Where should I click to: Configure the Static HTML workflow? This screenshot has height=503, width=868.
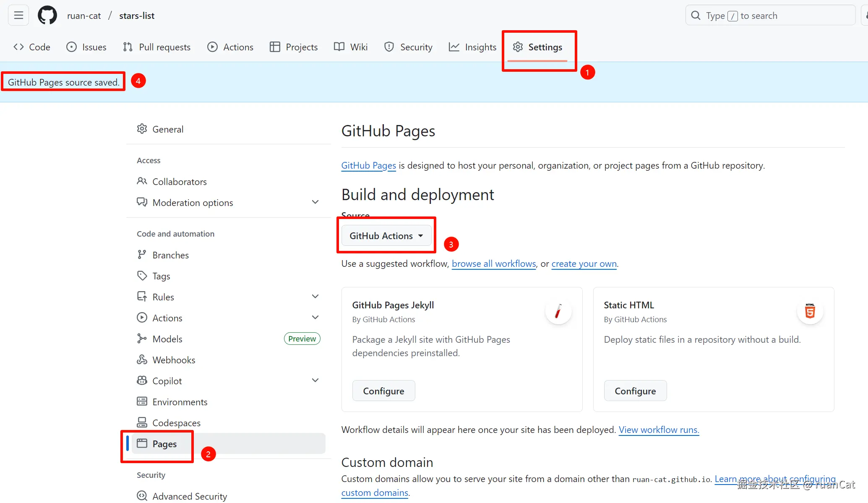point(635,391)
